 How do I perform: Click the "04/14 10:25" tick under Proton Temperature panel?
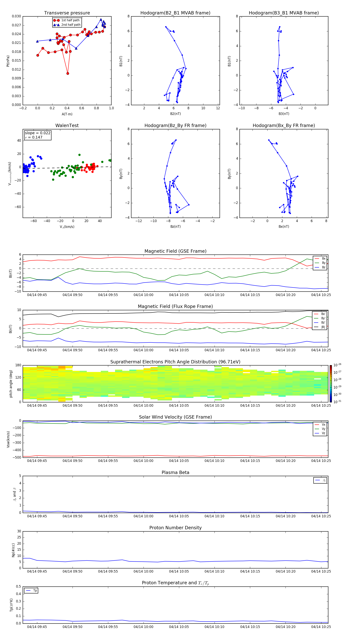point(321,627)
